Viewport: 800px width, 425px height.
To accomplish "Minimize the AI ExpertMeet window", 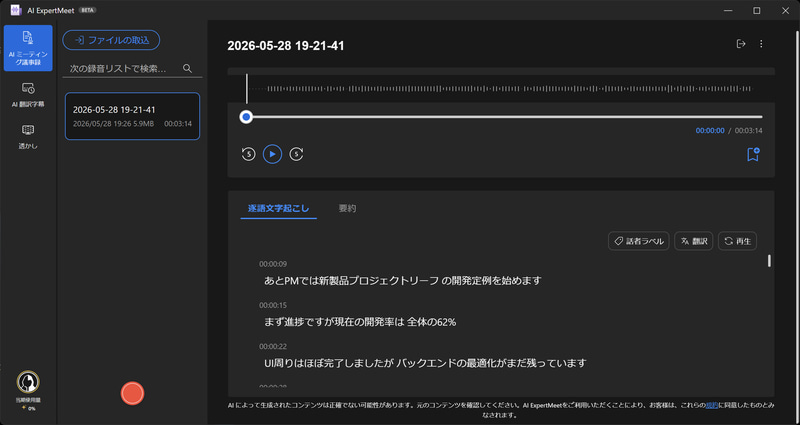I will coord(728,10).
